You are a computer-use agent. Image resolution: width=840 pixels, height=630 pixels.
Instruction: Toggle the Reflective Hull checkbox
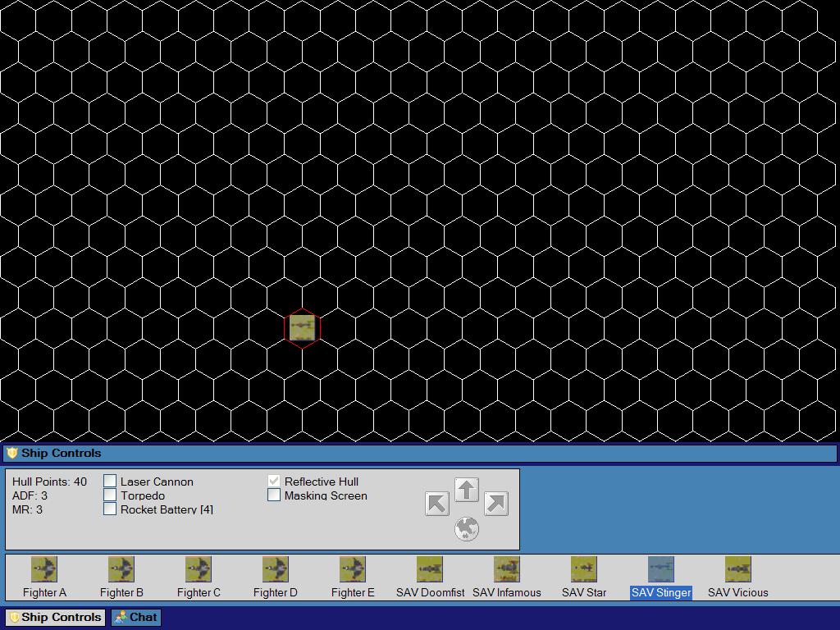pos(274,481)
